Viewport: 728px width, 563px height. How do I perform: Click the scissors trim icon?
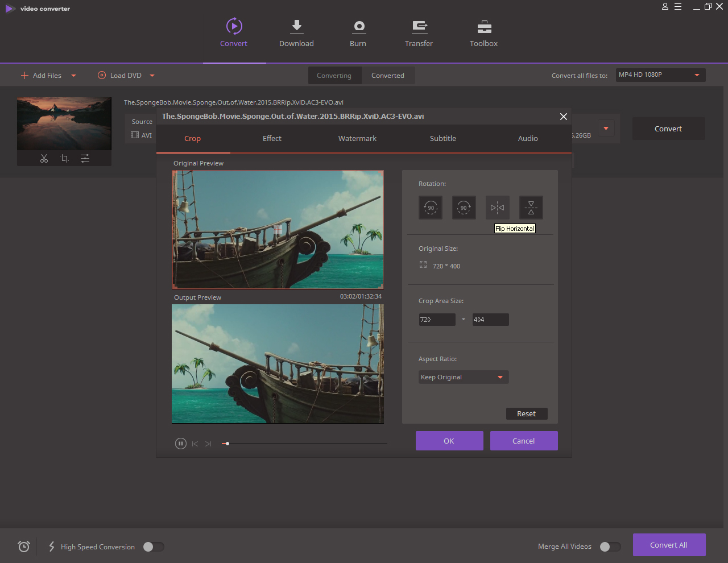pyautogui.click(x=44, y=159)
